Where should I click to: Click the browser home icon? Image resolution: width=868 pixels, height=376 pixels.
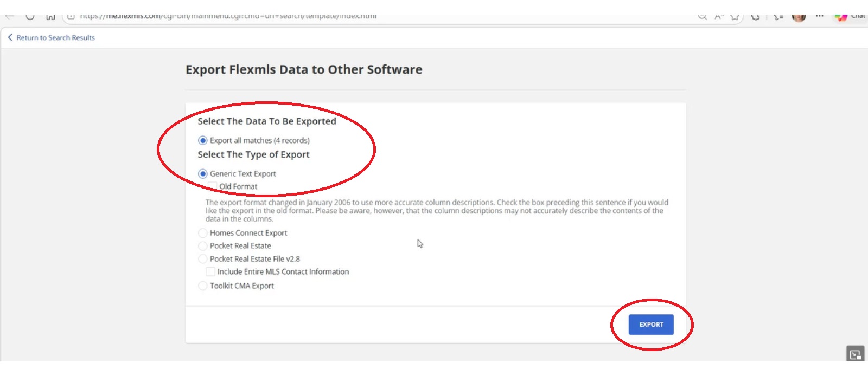50,16
